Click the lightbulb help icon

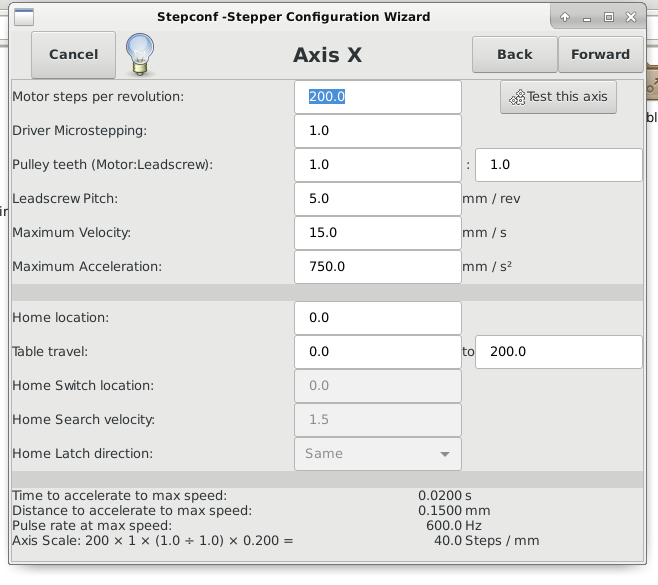point(140,55)
